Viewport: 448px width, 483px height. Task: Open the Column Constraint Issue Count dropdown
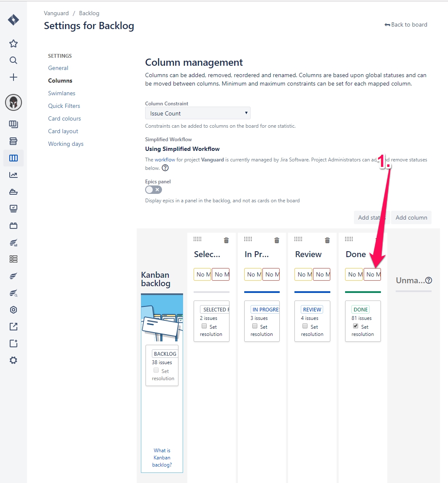[198, 113]
